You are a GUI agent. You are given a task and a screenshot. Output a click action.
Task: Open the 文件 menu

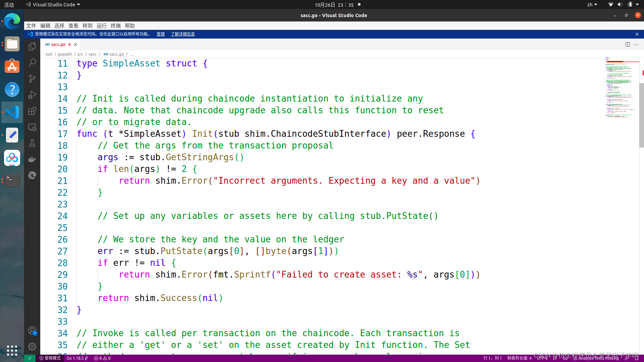tap(31, 26)
